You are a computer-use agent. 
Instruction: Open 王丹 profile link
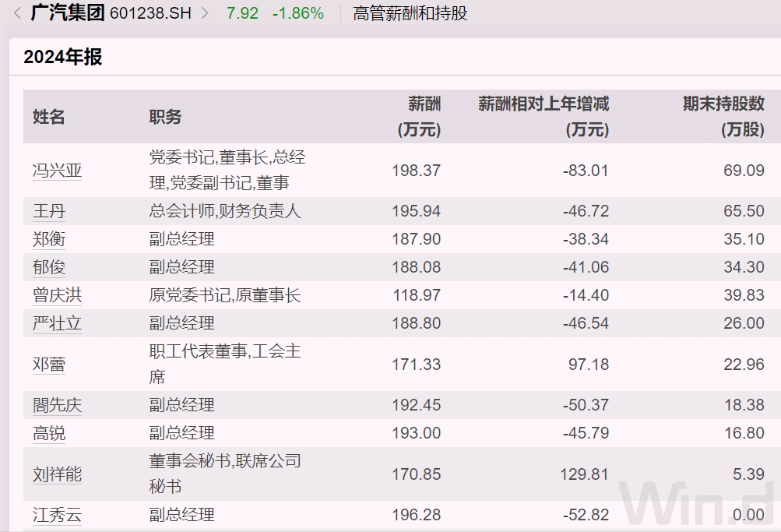(x=48, y=211)
